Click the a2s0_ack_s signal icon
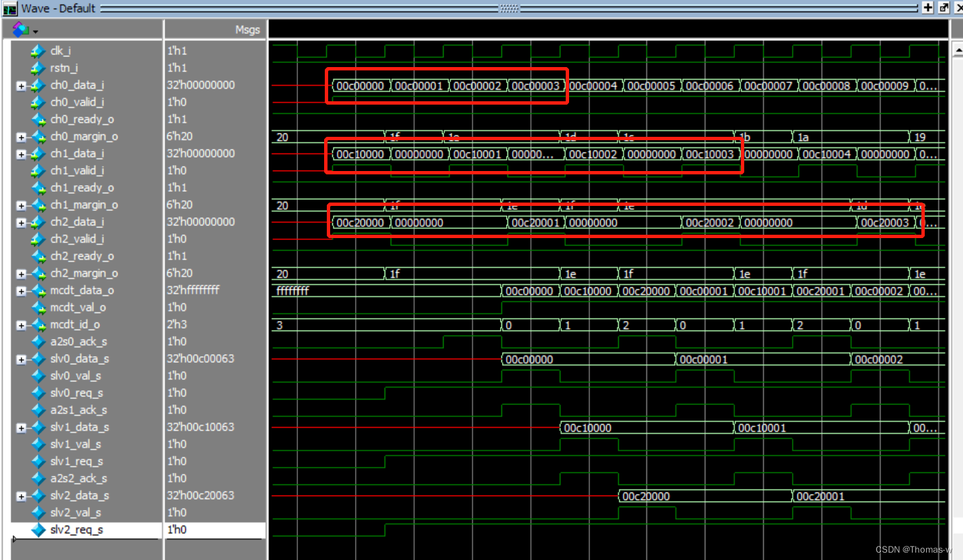 [38, 341]
